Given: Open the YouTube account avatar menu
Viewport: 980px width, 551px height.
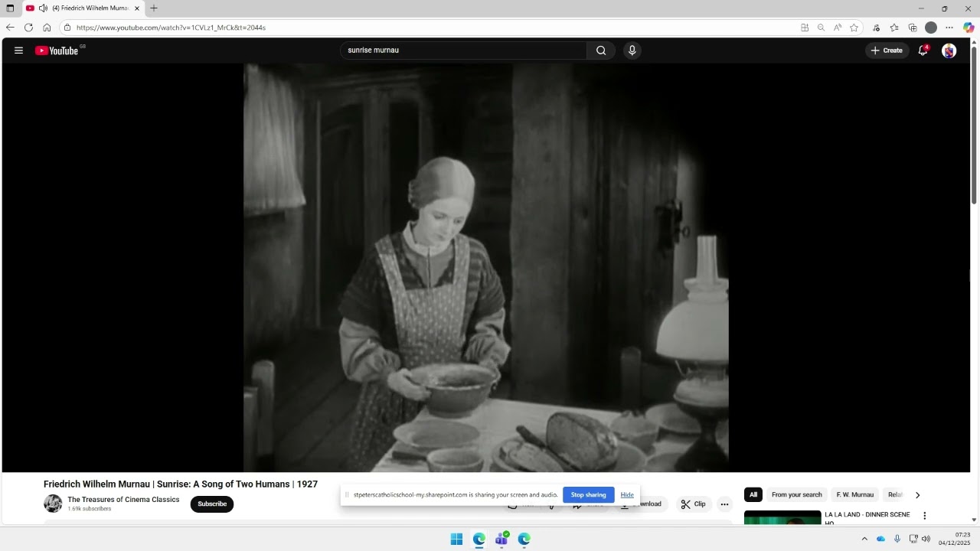Looking at the screenshot, I should pos(949,51).
